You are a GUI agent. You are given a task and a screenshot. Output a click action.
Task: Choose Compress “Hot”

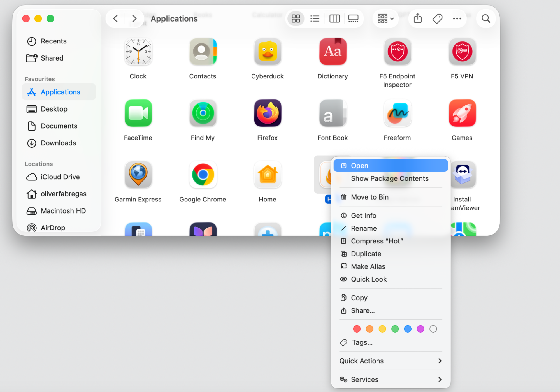point(391,241)
